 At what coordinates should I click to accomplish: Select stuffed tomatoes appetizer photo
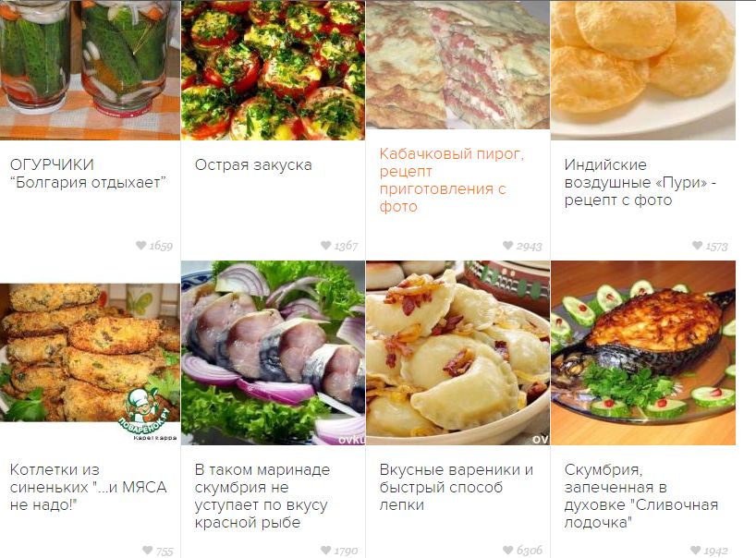pos(273,70)
